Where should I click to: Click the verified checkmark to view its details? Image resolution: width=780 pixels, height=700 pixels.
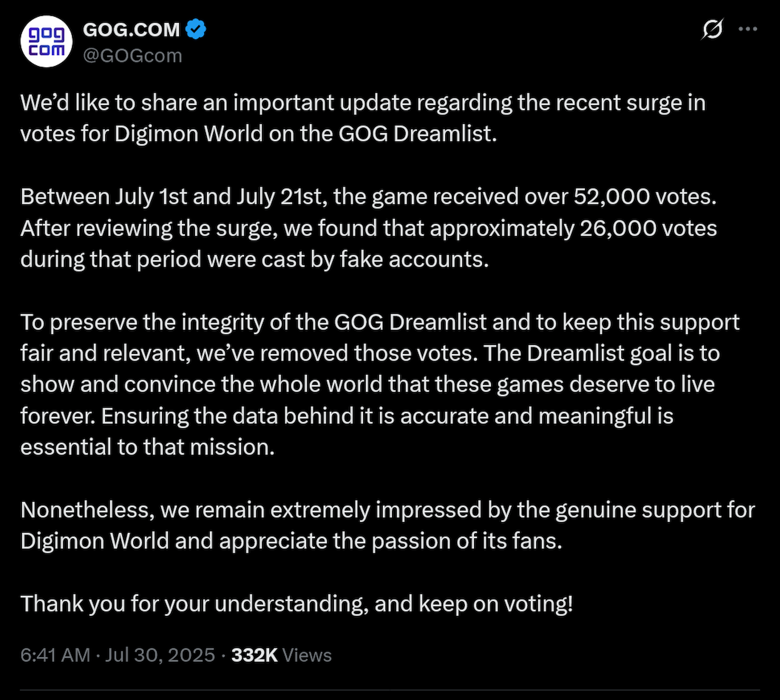196,28
